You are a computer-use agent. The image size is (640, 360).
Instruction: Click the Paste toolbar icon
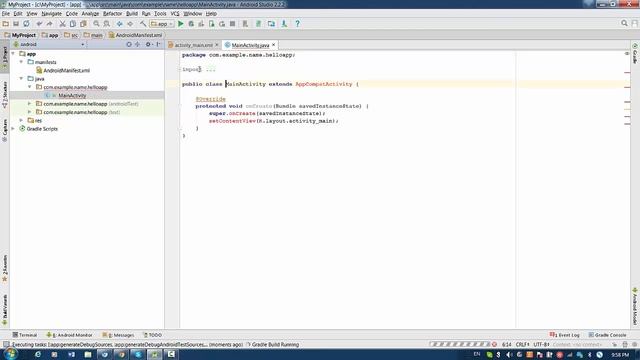[83, 24]
